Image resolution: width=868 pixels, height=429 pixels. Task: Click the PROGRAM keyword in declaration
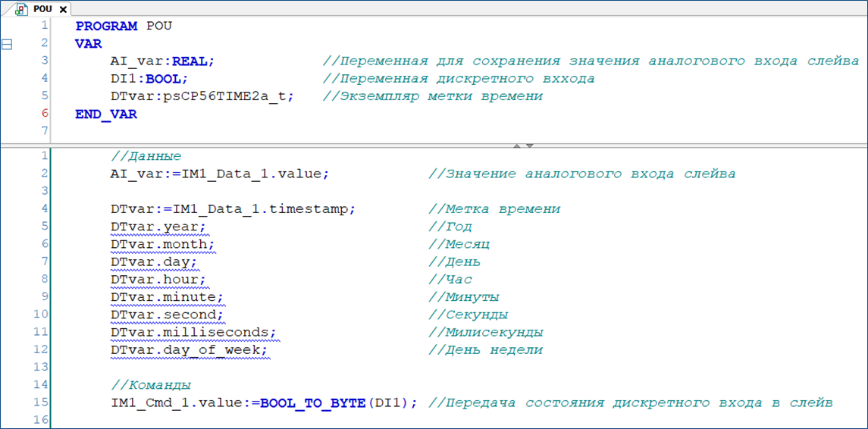coord(106,26)
